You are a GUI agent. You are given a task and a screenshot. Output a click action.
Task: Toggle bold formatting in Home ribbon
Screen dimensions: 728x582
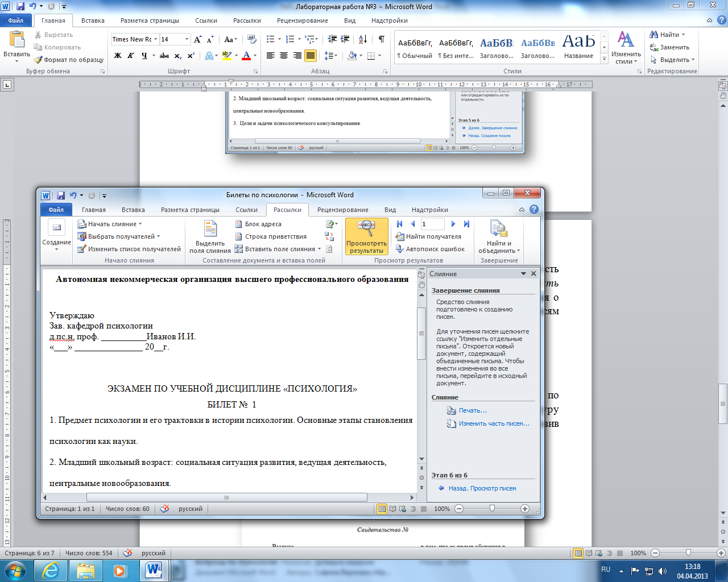point(118,56)
